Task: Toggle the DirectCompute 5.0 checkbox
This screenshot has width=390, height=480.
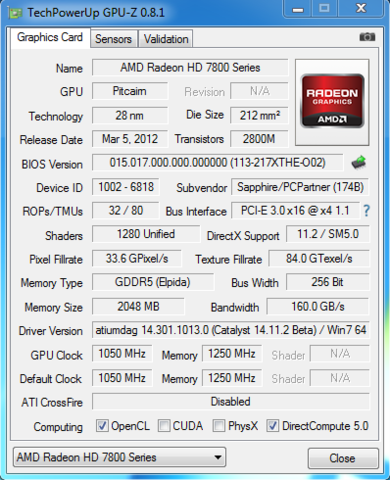Action: click(x=272, y=426)
